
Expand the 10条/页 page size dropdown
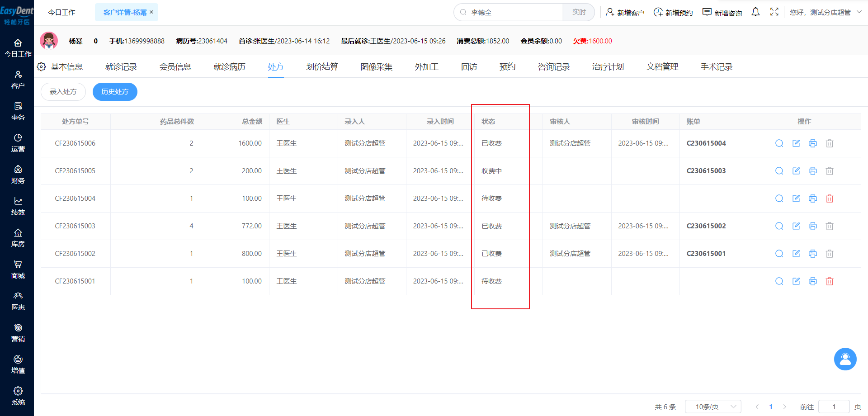pyautogui.click(x=713, y=407)
